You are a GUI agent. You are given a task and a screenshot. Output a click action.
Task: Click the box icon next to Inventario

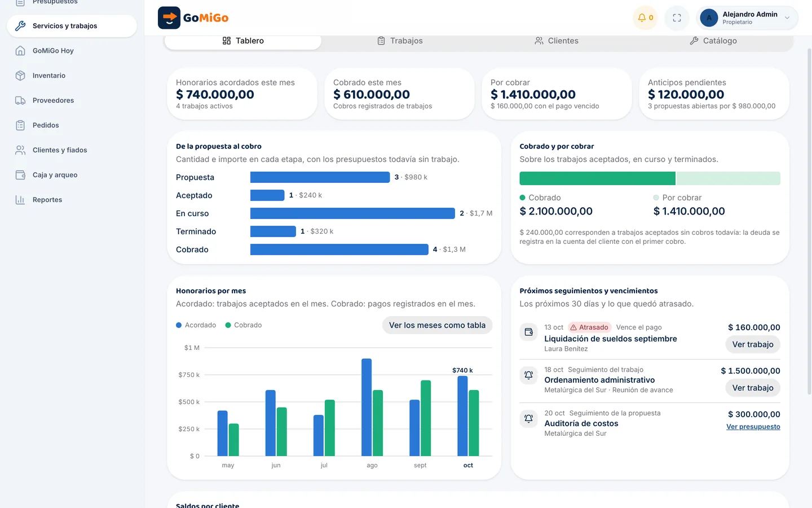(x=20, y=76)
